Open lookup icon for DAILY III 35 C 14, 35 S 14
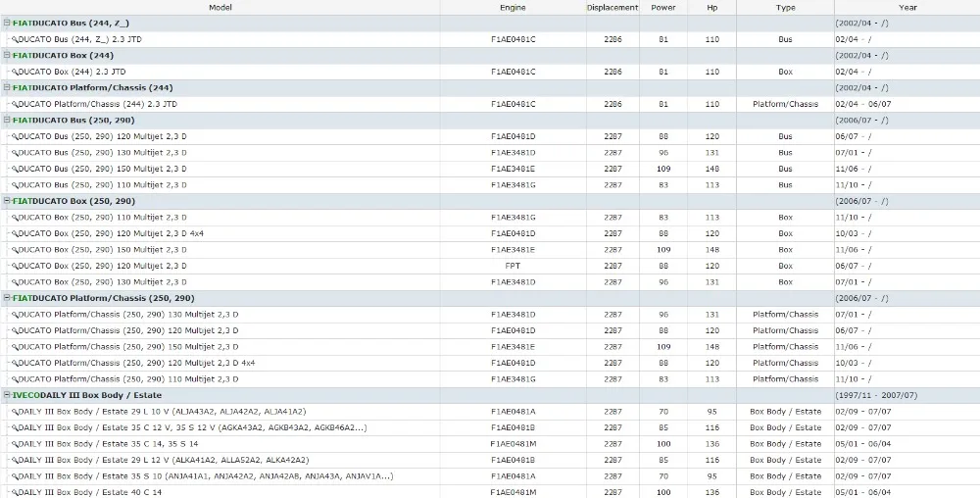Screen dimensions: 980x498 15,444
